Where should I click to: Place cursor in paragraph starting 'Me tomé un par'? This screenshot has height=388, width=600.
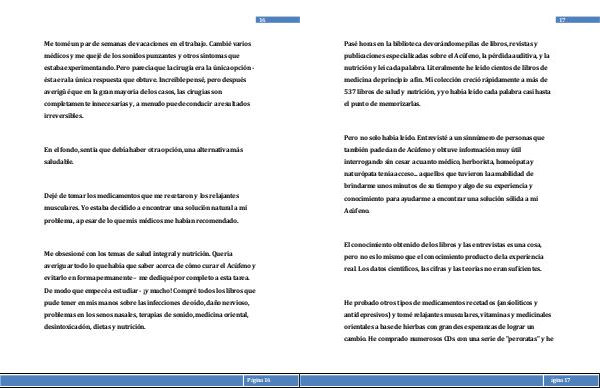149,80
